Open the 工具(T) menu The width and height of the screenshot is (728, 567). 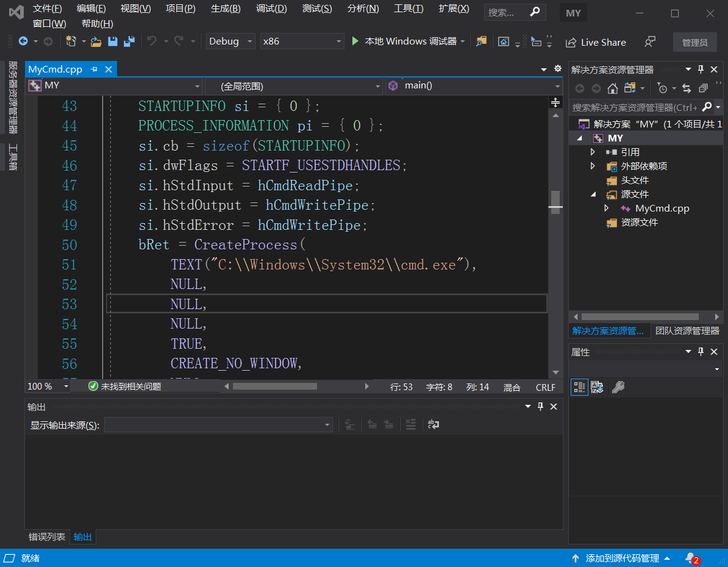click(x=409, y=9)
